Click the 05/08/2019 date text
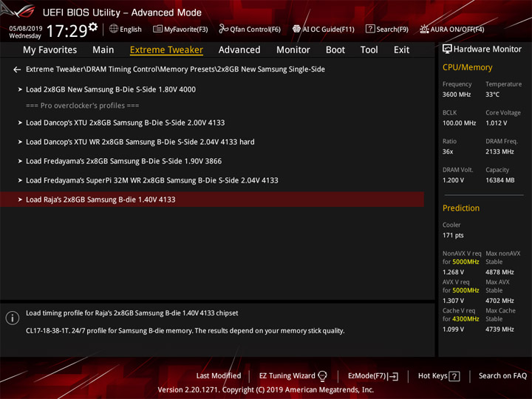 coord(26,29)
